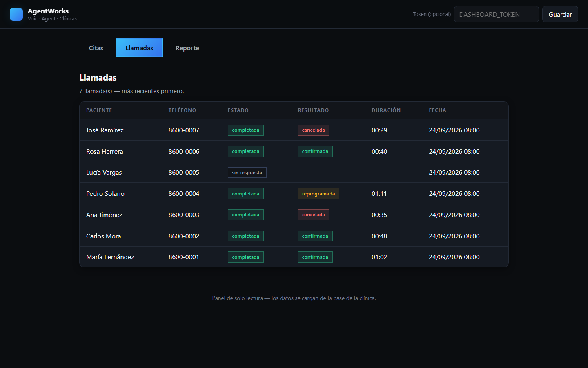Click the reprogramada result badge
Image resolution: width=588 pixels, height=368 pixels.
coord(318,194)
